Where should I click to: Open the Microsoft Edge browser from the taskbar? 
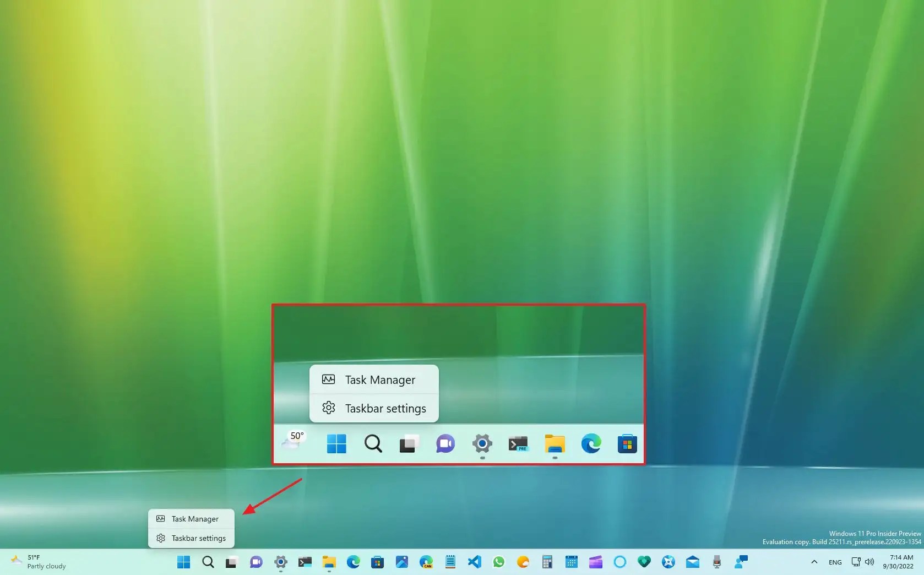(353, 562)
